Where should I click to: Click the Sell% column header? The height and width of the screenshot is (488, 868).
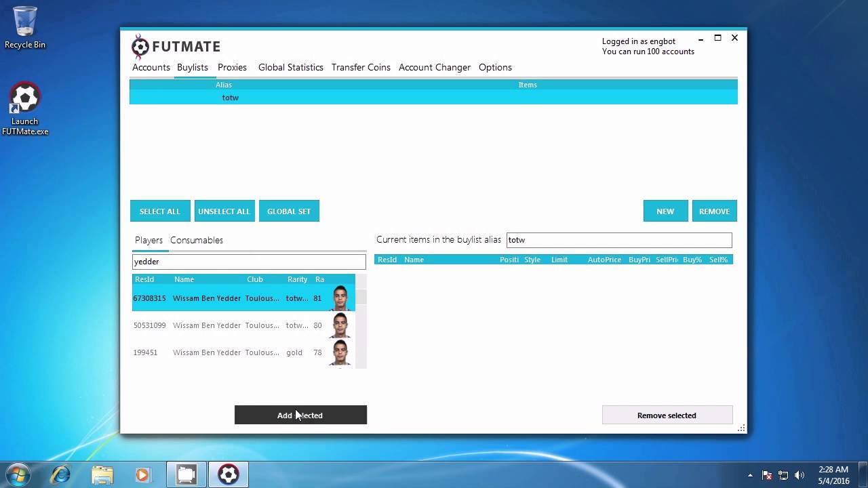click(x=719, y=260)
